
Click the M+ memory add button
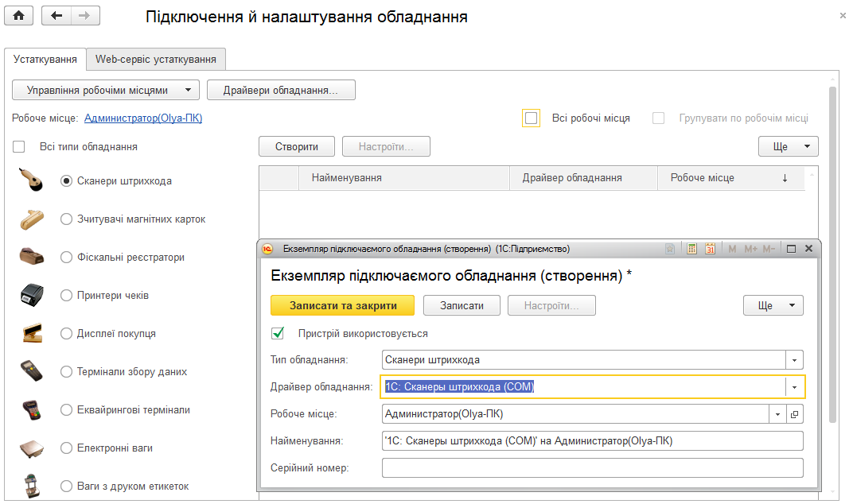coord(750,249)
